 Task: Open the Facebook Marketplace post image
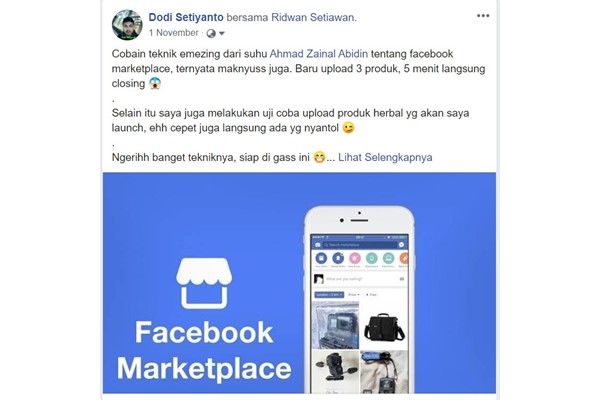299,282
